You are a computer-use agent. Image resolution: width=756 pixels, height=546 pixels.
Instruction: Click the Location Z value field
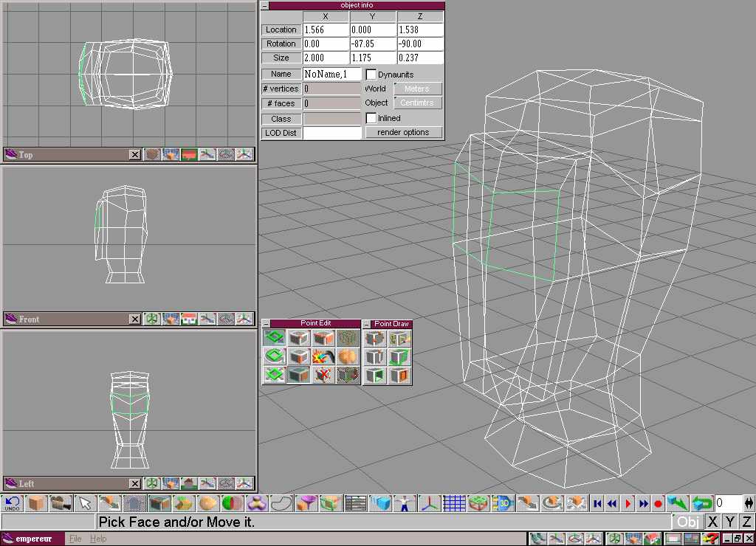click(x=420, y=30)
